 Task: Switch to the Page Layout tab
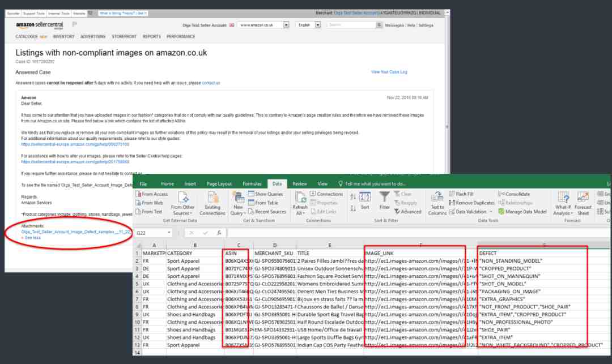coord(219,184)
